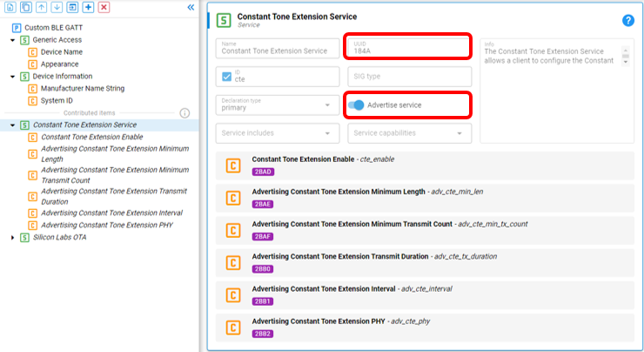The image size is (644, 352).
Task: Click the C icon on the adv_cte_min_len card
Action: click(233, 198)
